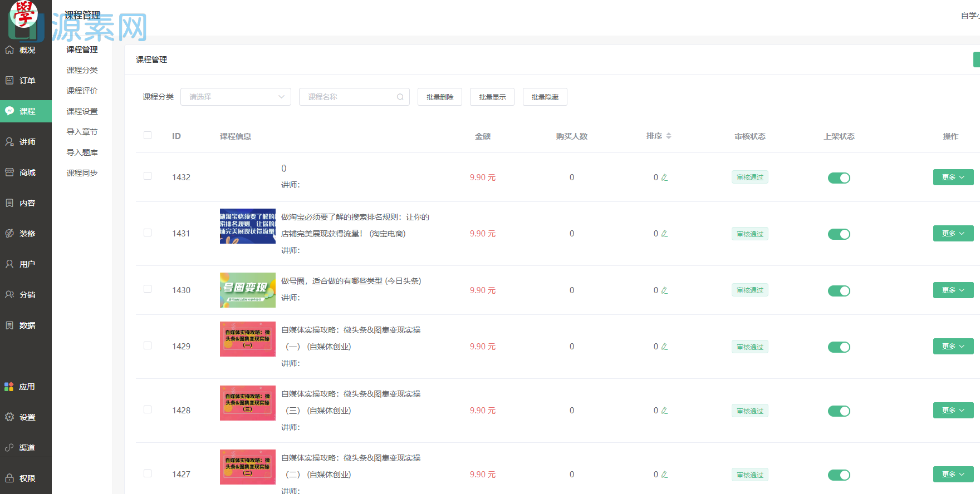Select 课程分类 in the submenu
Viewport: 980px width, 494px height.
pos(82,70)
